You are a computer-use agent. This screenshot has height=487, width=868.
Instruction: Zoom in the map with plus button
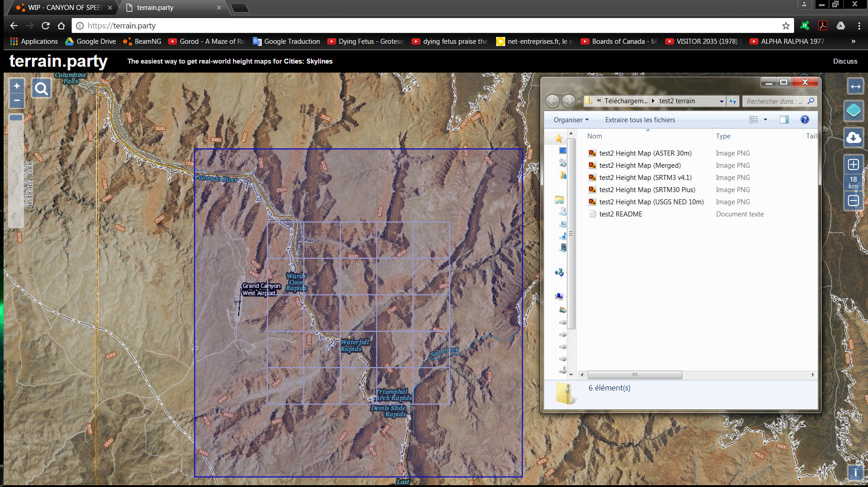click(x=17, y=86)
